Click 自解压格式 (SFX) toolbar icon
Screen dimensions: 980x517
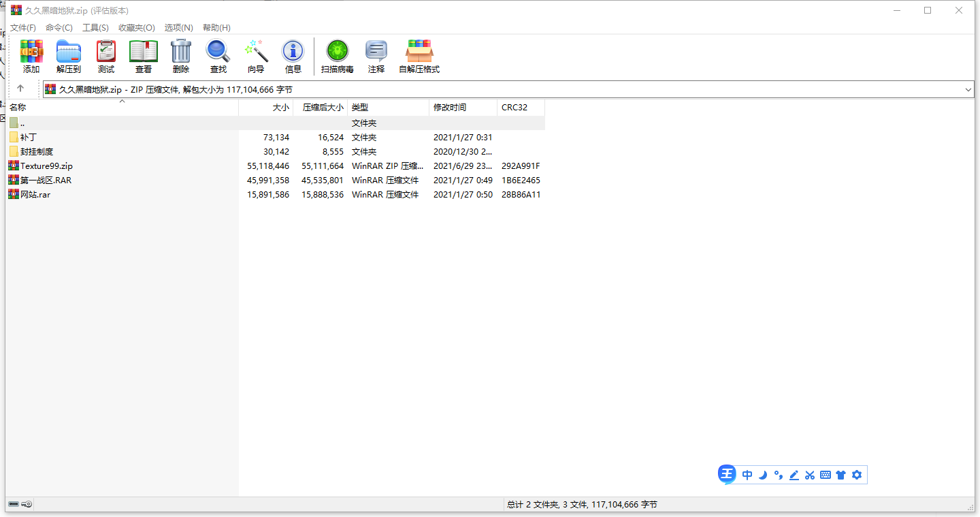[419, 56]
